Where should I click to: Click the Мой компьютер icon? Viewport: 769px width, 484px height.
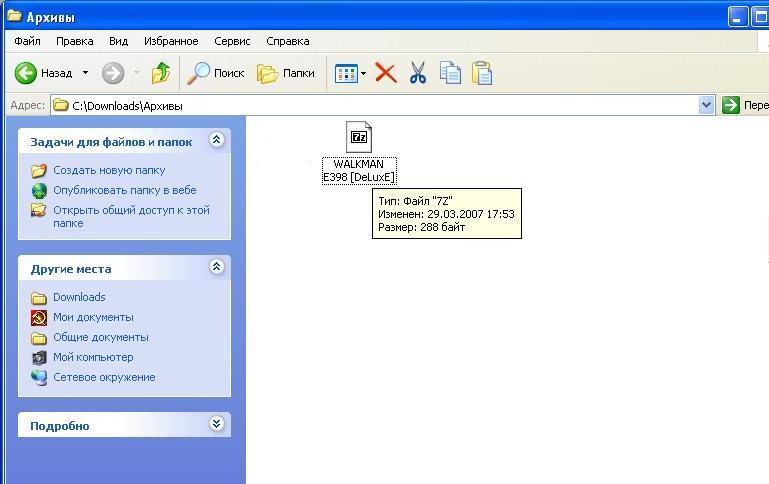[x=39, y=358]
